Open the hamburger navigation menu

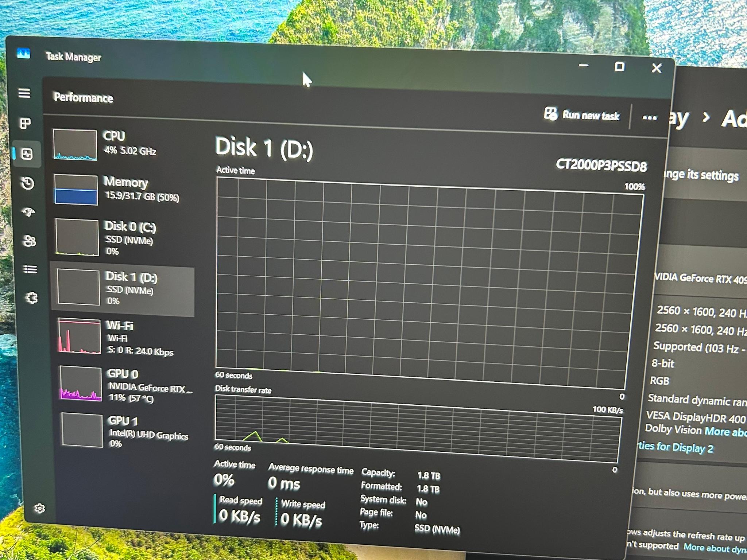pyautogui.click(x=24, y=93)
